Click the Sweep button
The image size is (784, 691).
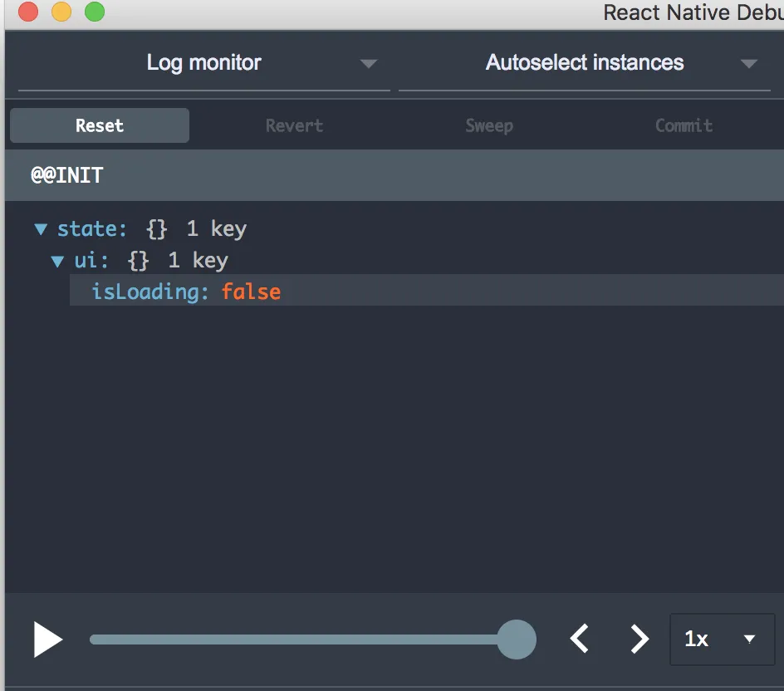coord(489,125)
